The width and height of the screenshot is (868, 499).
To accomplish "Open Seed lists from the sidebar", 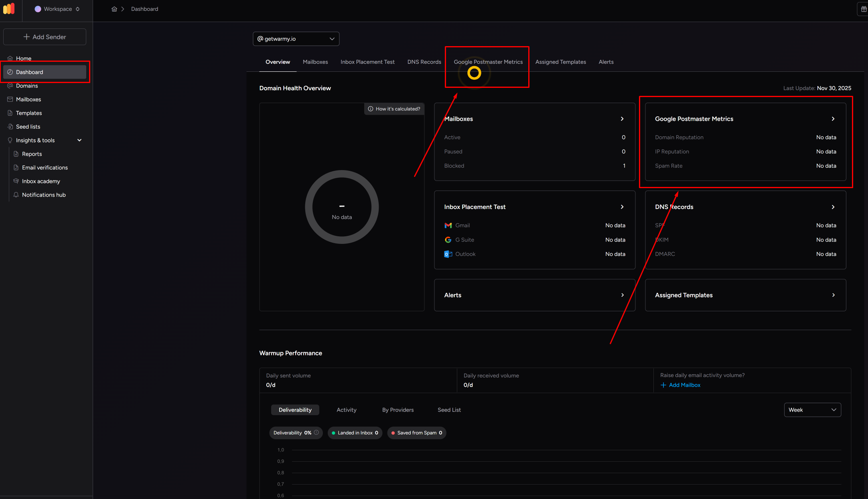I will click(x=28, y=127).
